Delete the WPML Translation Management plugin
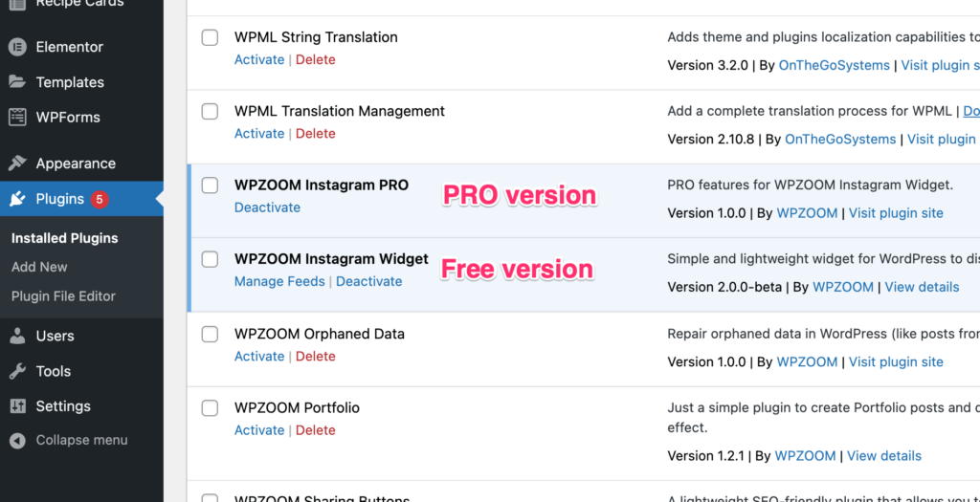 coord(316,134)
